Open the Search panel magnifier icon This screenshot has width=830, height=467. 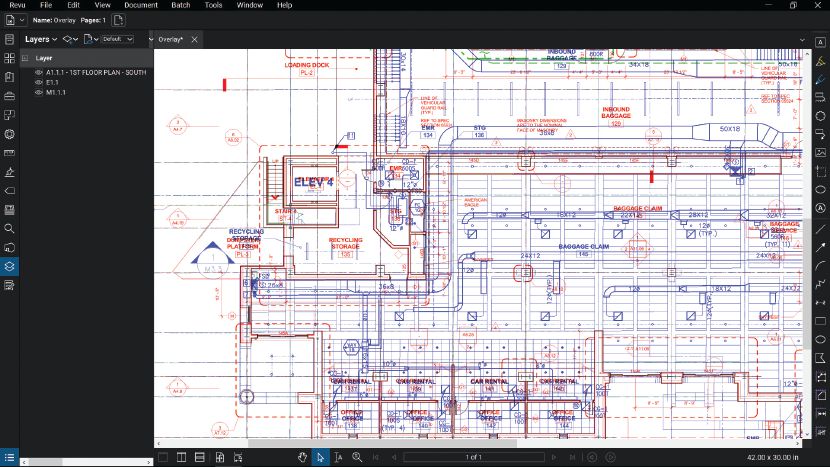(9, 228)
